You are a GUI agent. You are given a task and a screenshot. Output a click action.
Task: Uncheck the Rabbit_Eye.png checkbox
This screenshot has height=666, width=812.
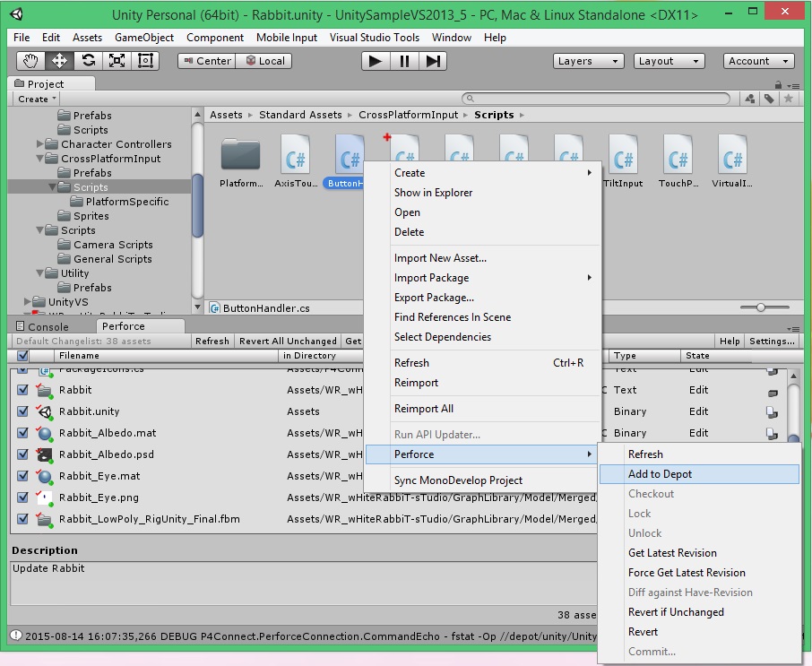pyautogui.click(x=22, y=497)
